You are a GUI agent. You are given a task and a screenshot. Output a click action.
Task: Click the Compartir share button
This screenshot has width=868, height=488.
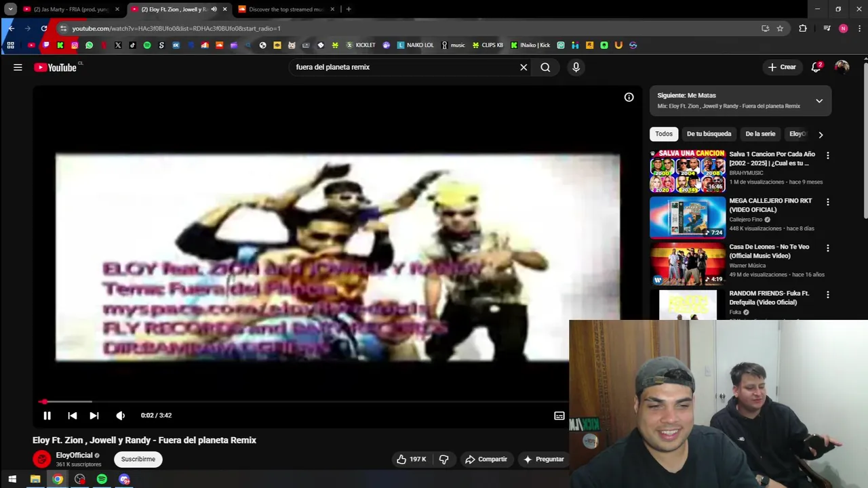pyautogui.click(x=486, y=459)
